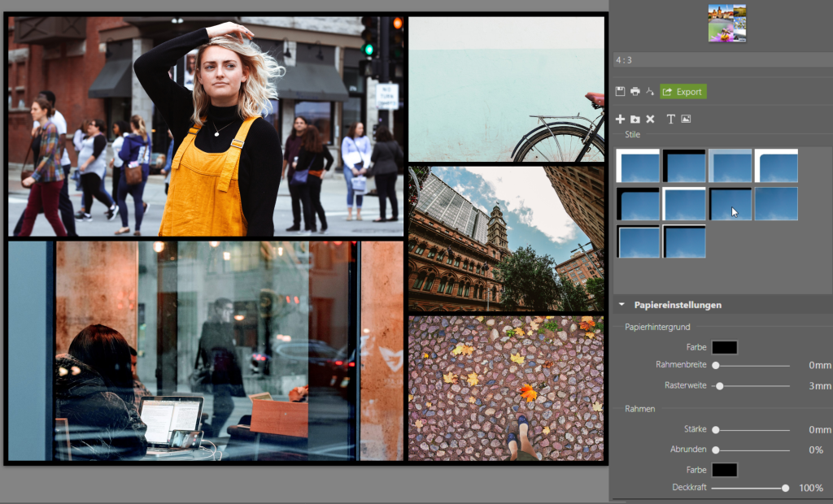The width and height of the screenshot is (833, 504).
Task: Click the green Export button
Action: [x=683, y=91]
